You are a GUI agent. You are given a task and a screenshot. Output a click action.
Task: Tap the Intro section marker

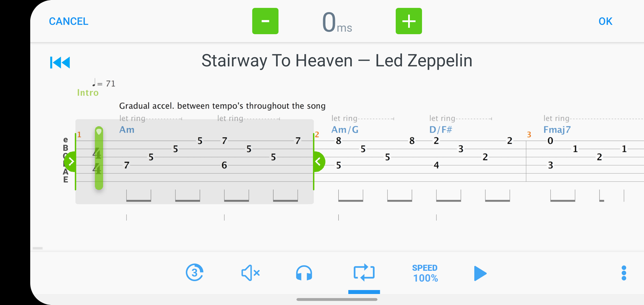pyautogui.click(x=88, y=93)
